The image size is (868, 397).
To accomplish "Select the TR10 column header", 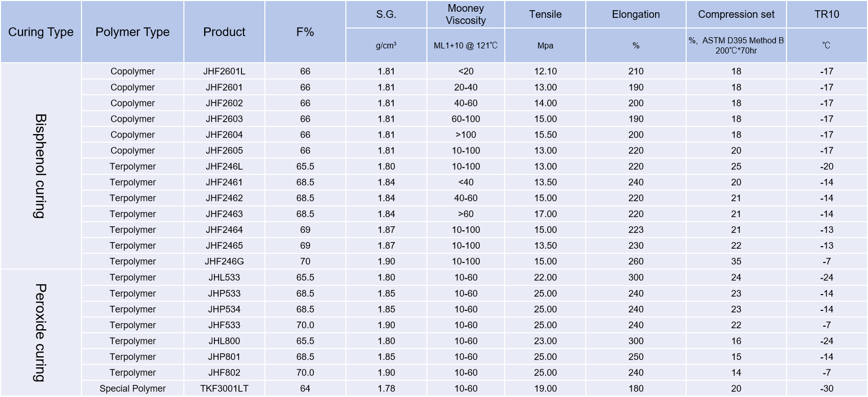I will [826, 14].
